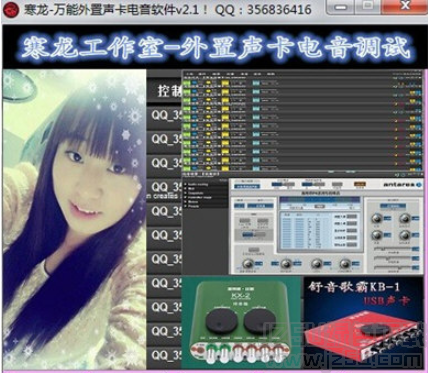Close the 寒龙 sound card software window
The width and height of the screenshot is (428, 373).
coord(405,6)
